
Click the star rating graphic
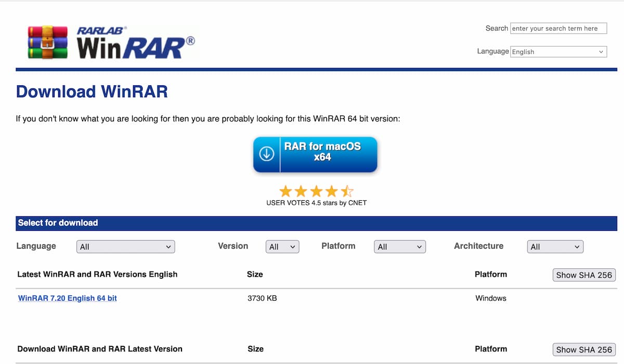pyautogui.click(x=316, y=191)
